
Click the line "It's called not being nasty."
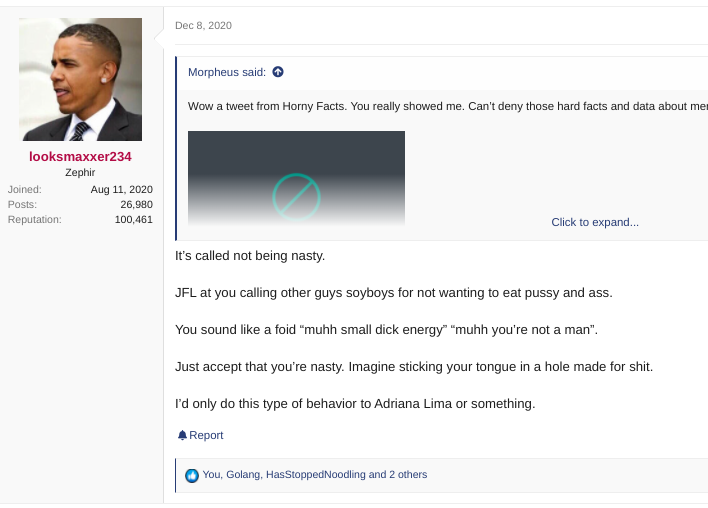point(250,256)
